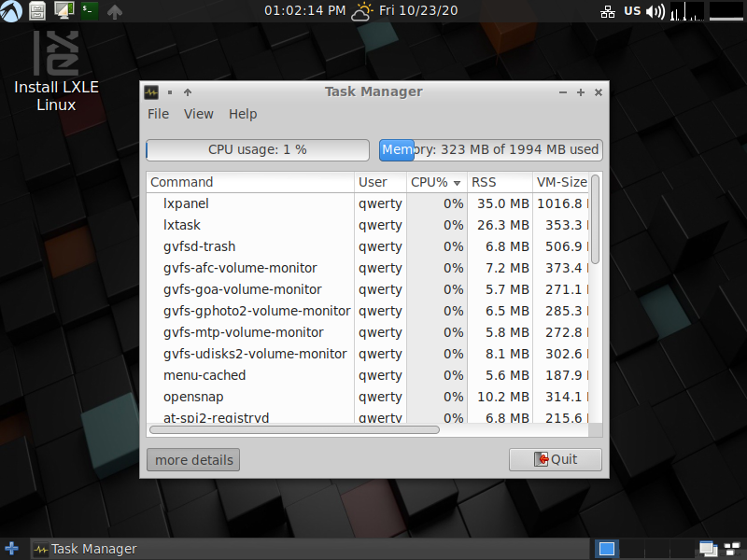Sort by the RSS column header
747x560 pixels.
click(500, 182)
